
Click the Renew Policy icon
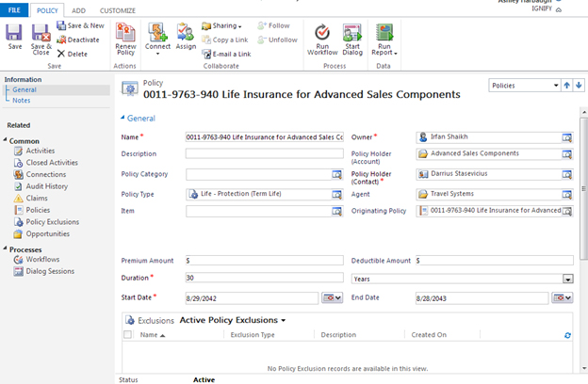pyautogui.click(x=125, y=36)
